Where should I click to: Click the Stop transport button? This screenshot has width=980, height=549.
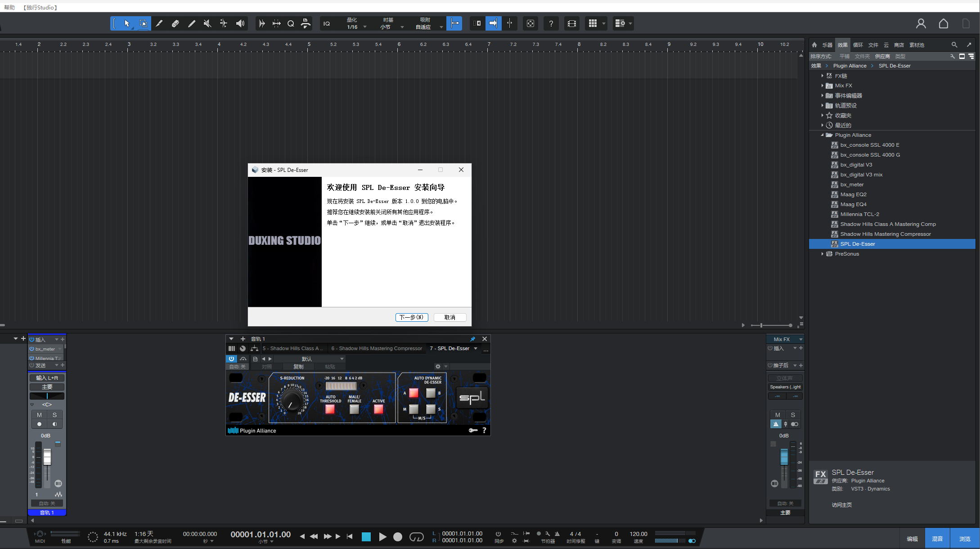coord(366,536)
